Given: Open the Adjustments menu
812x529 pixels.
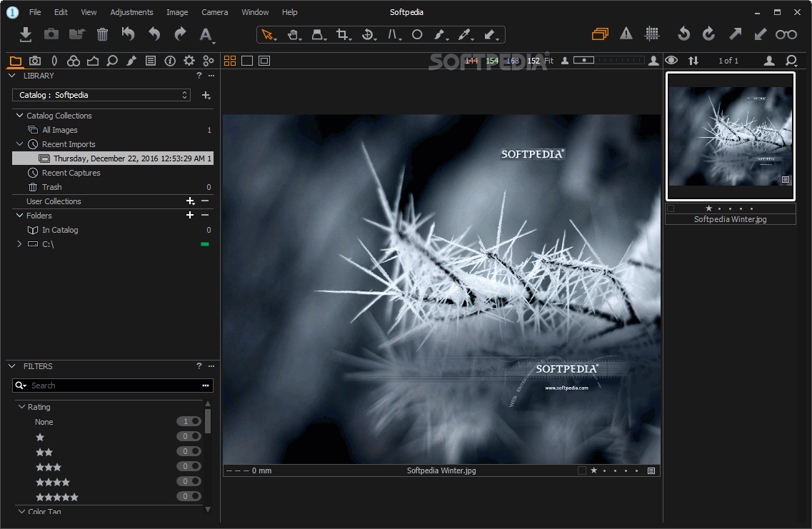Looking at the screenshot, I should click(131, 12).
